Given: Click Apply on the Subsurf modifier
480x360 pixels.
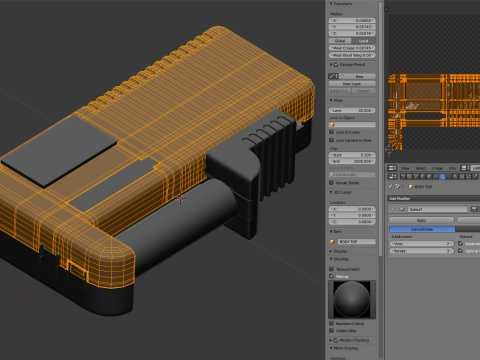Looking at the screenshot, I should (x=422, y=220).
